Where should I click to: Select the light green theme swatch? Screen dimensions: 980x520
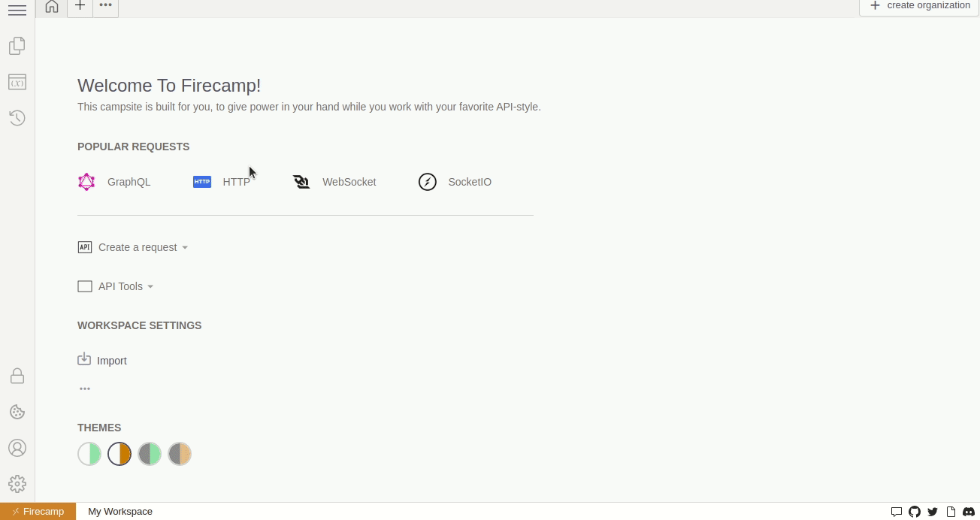click(89, 454)
